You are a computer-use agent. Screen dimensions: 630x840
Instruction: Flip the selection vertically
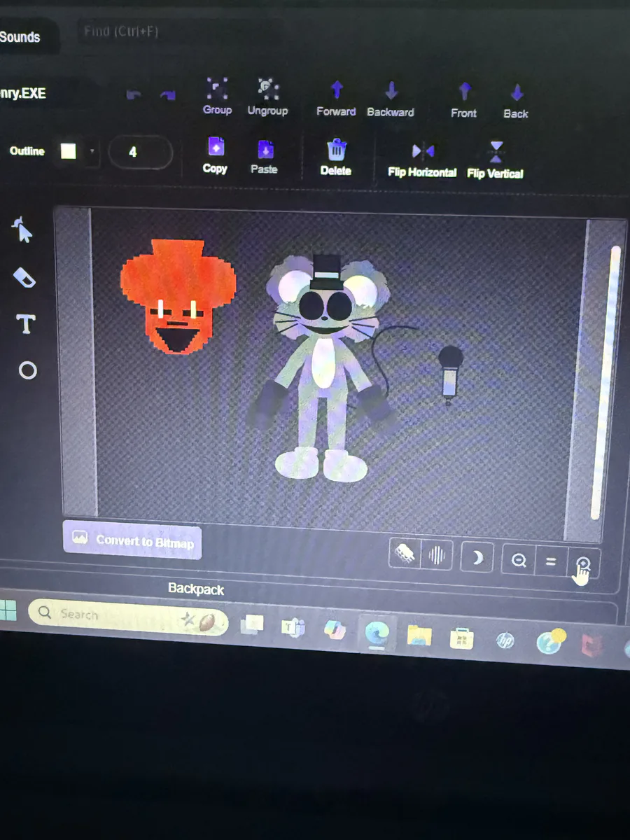[496, 161]
